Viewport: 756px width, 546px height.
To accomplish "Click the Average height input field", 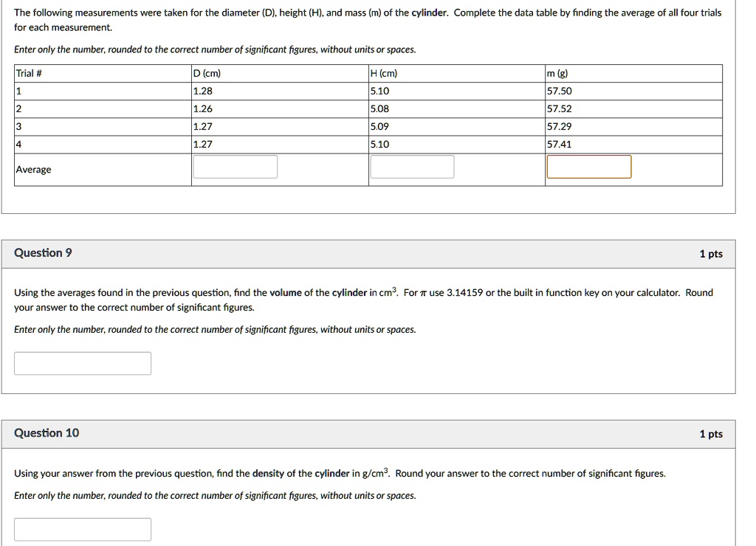I will pyautogui.click(x=411, y=167).
